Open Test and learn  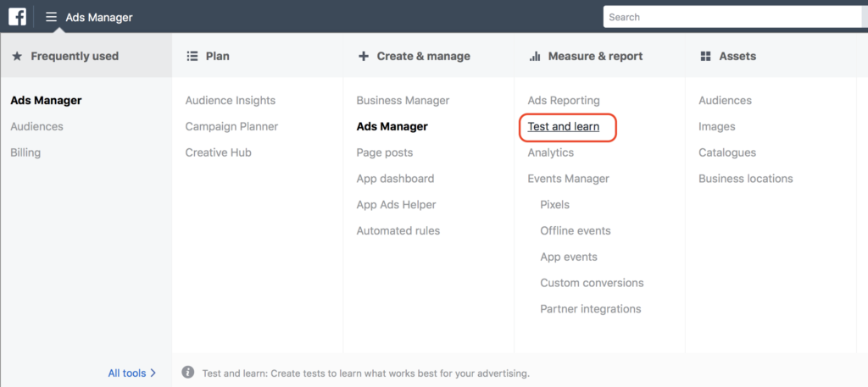564,127
